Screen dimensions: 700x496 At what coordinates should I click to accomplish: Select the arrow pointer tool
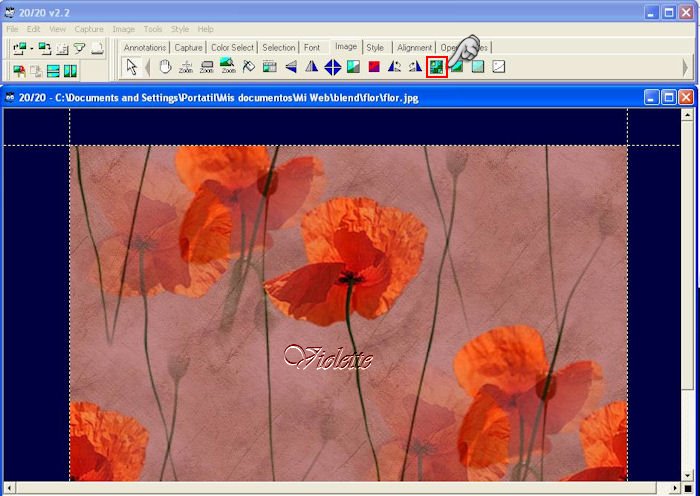[x=130, y=67]
